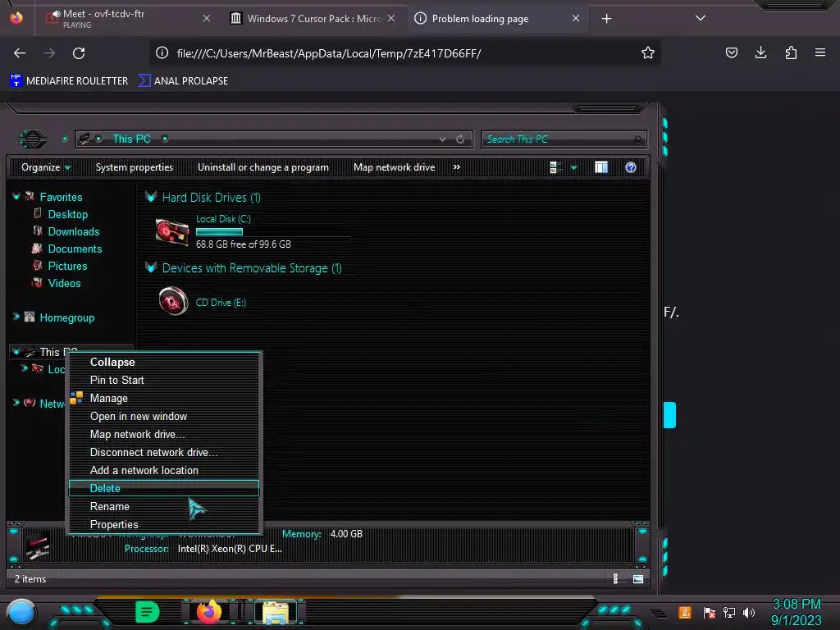
Task: Click the Local Disk usage bar
Action: [x=220, y=232]
